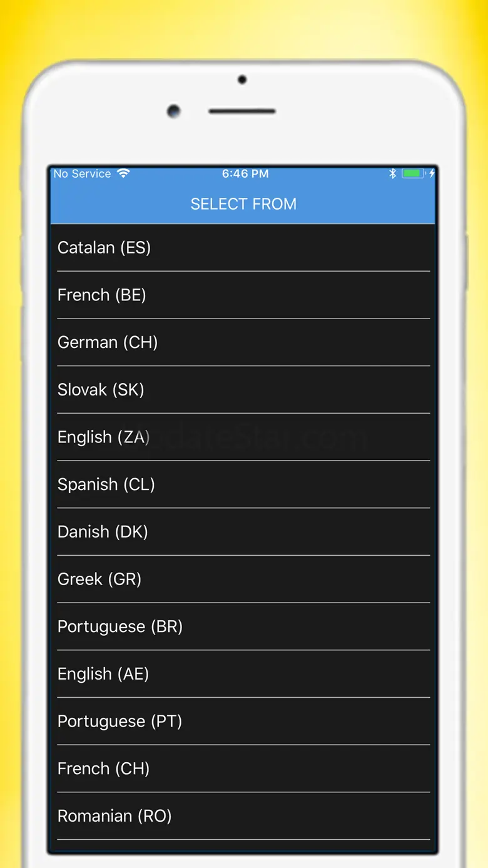Tap the Wi-Fi status icon
Image resolution: width=488 pixels, height=868 pixels.
[123, 173]
